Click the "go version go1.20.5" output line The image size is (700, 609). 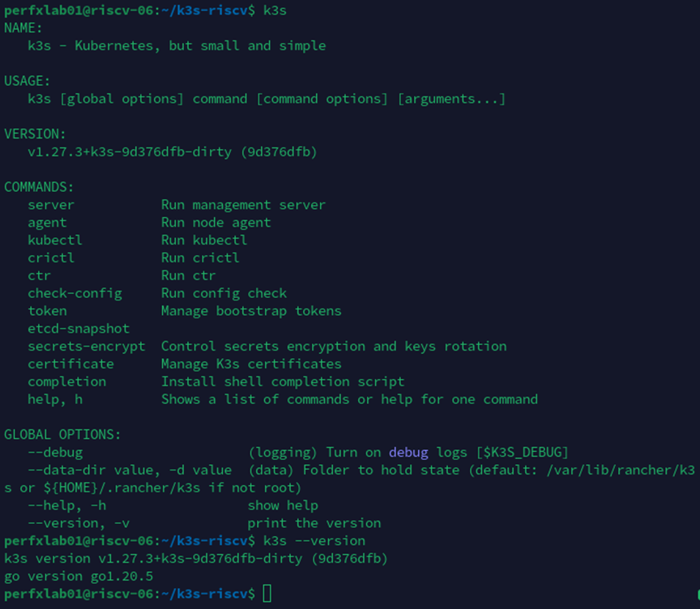pyautogui.click(x=79, y=576)
